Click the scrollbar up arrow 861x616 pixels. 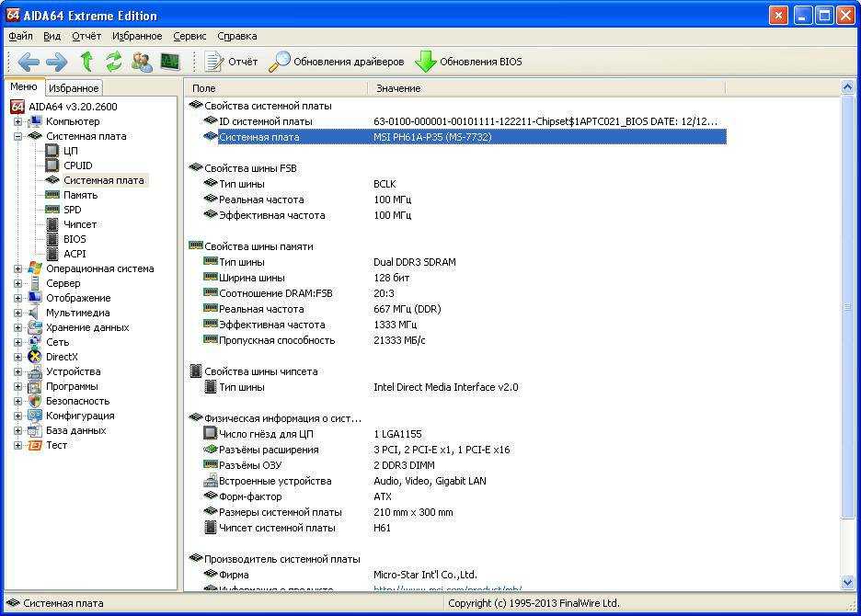tap(847, 87)
